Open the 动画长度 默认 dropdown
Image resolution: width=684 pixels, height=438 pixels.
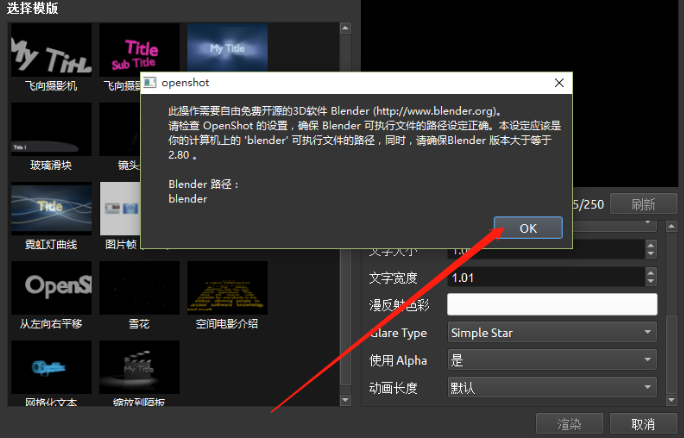pyautogui.click(x=552, y=387)
